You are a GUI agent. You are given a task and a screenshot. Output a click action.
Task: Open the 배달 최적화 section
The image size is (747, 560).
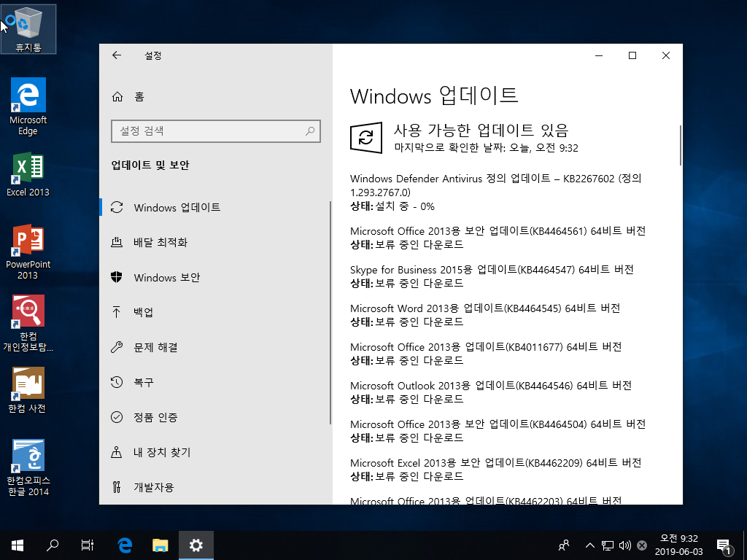214,242
